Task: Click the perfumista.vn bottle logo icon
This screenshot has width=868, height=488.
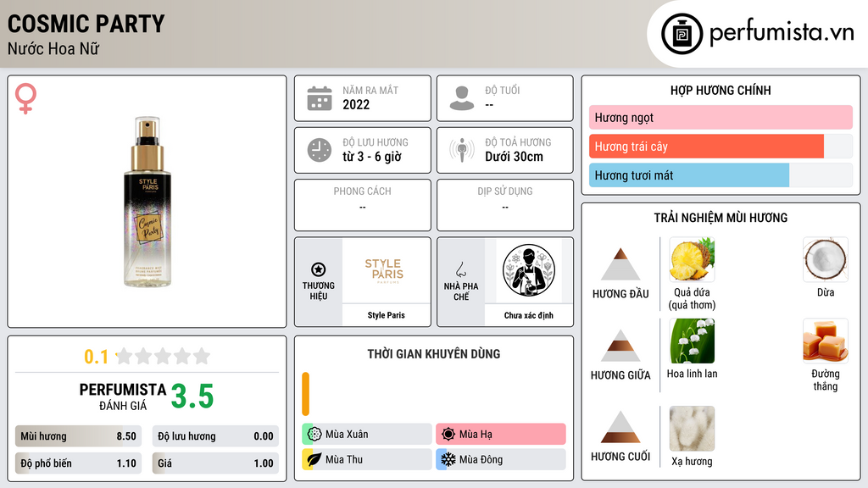Action: pos(682,34)
